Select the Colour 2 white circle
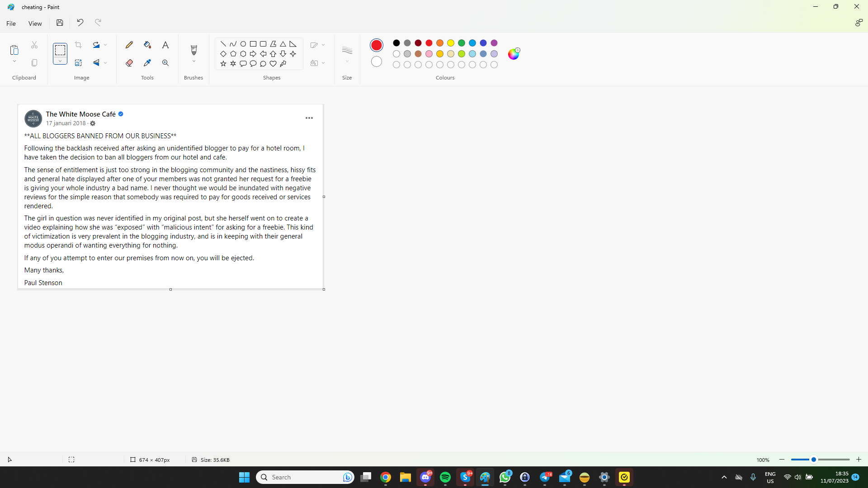 click(376, 61)
